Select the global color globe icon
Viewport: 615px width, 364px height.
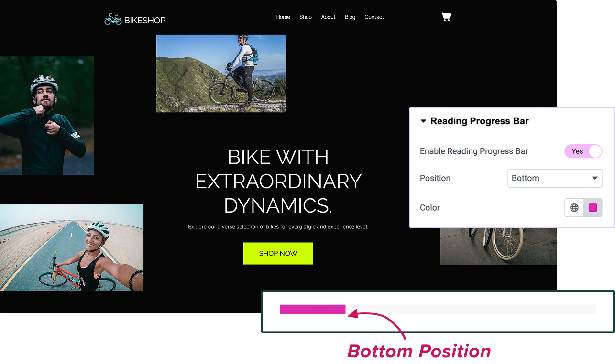tap(574, 208)
